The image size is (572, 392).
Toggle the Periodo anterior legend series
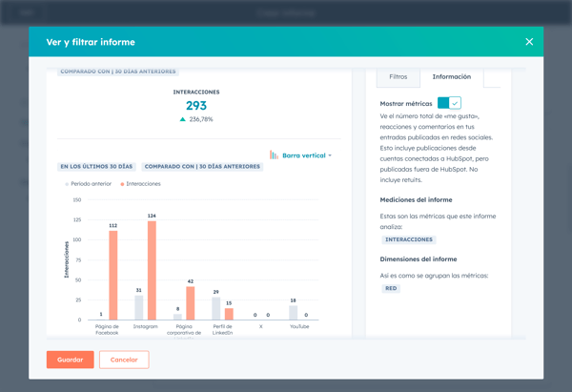[x=87, y=183]
